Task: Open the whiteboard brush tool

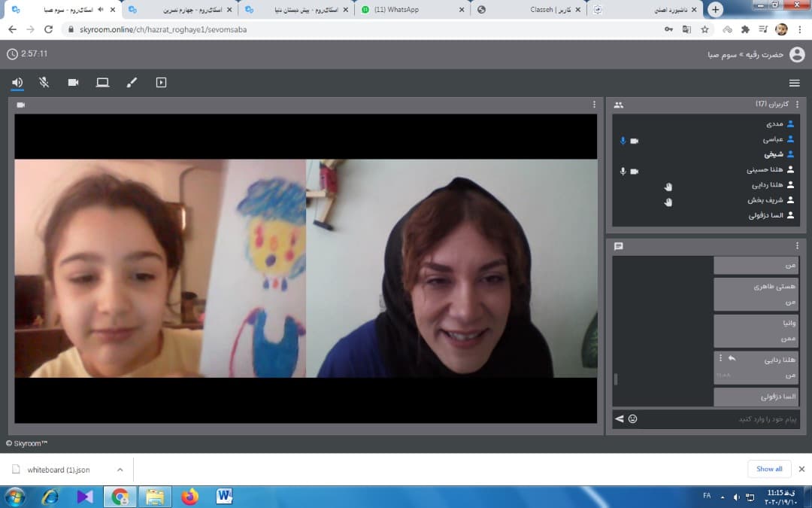Action: tap(132, 83)
